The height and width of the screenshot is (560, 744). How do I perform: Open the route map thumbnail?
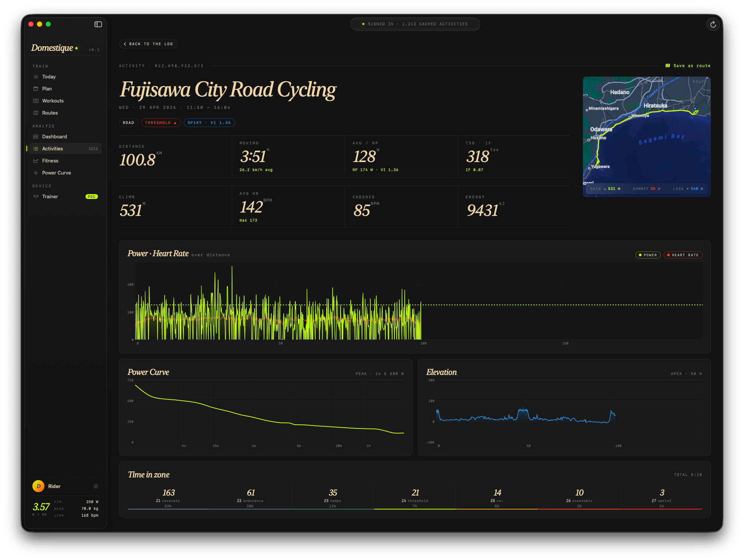[x=646, y=136]
